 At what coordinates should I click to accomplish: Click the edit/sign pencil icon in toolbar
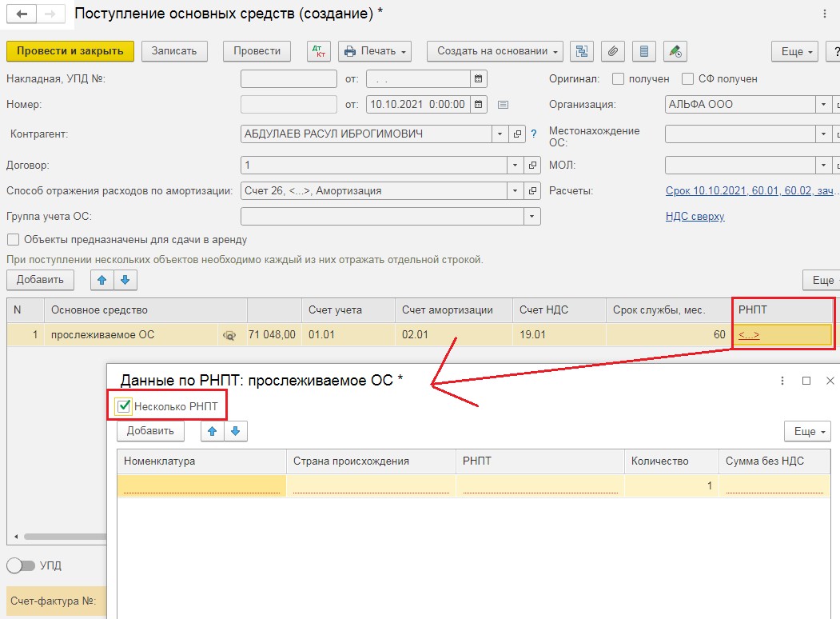(x=675, y=51)
